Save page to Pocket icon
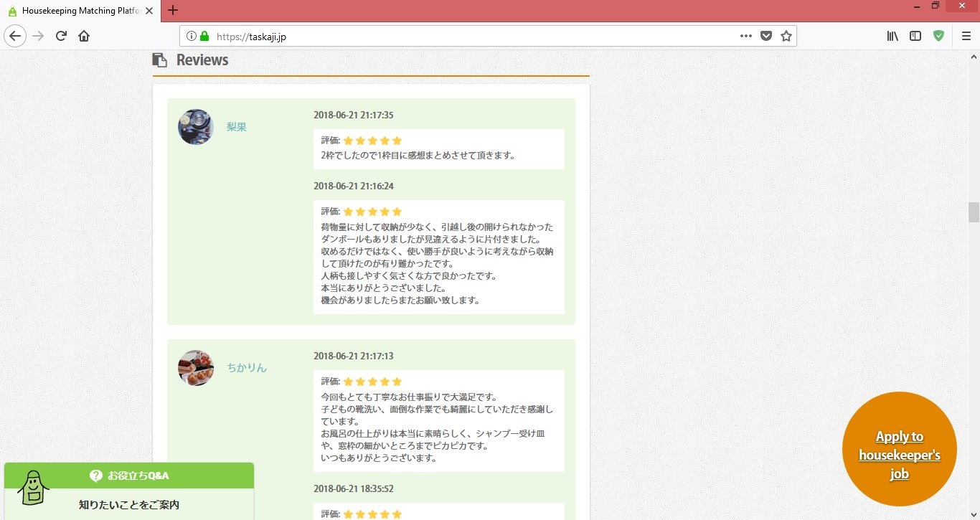The image size is (980, 520). click(x=766, y=36)
